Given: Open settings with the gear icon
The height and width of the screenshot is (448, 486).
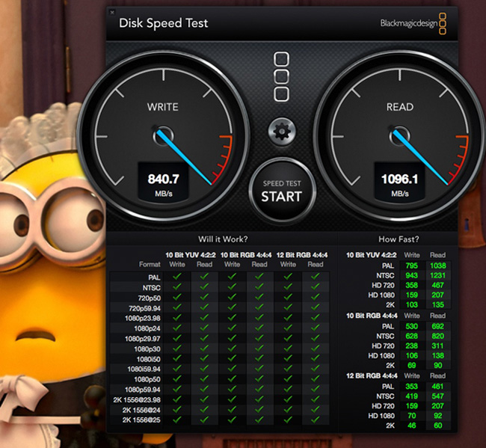Looking at the screenshot, I should (282, 132).
